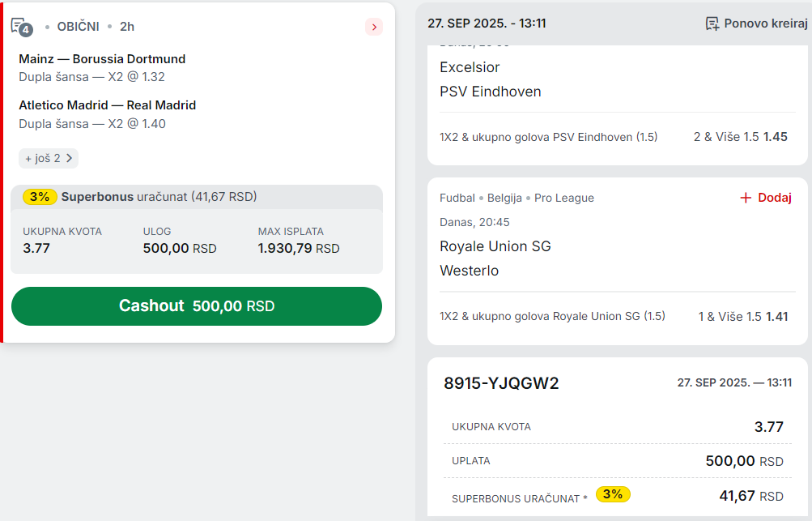Click the ticket icon with badge 4
The width and height of the screenshot is (812, 521).
(x=22, y=27)
